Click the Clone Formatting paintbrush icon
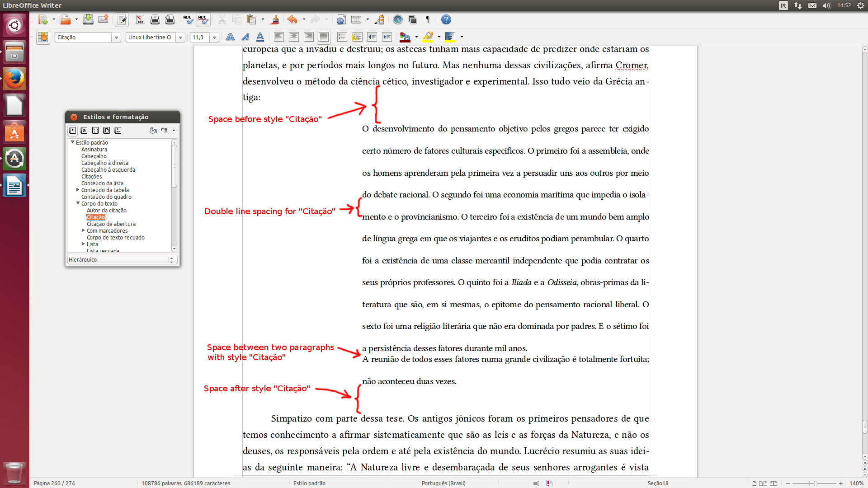The image size is (868, 488). [x=274, y=19]
